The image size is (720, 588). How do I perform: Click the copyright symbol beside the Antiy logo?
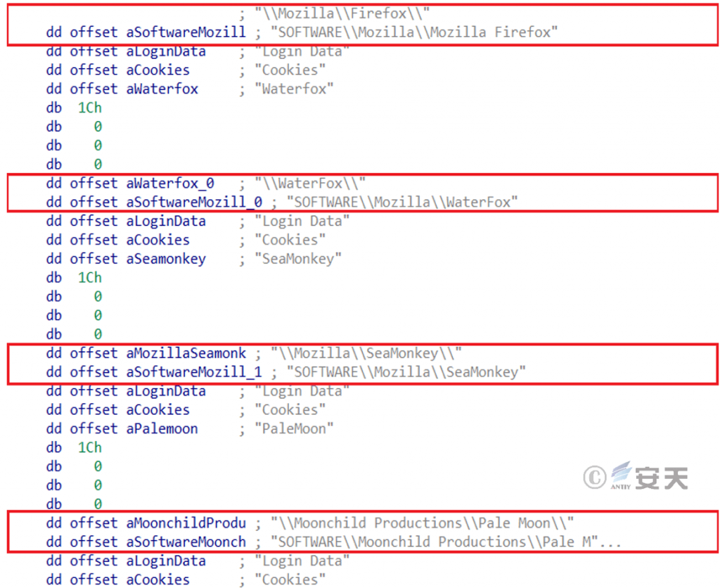[594, 478]
